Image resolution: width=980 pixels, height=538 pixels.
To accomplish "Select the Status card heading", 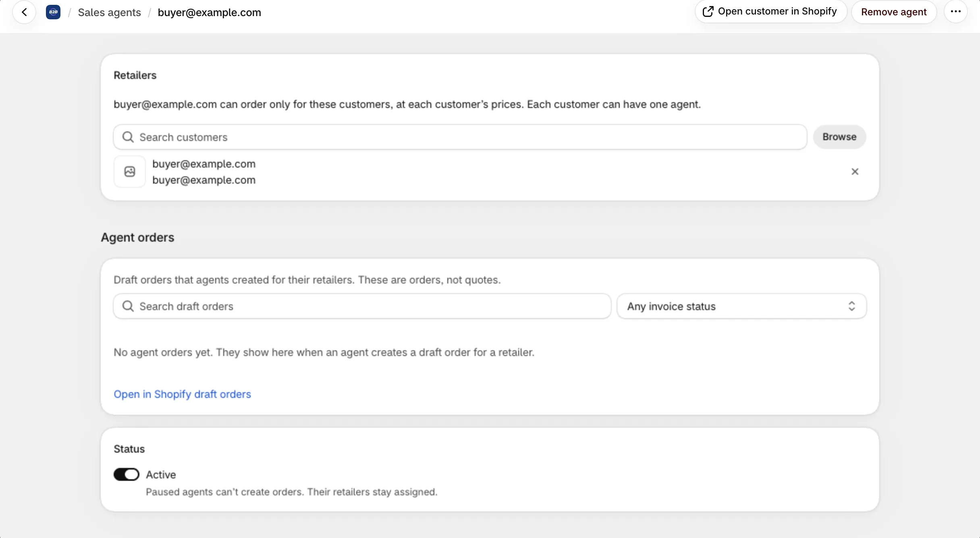I will click(x=129, y=449).
